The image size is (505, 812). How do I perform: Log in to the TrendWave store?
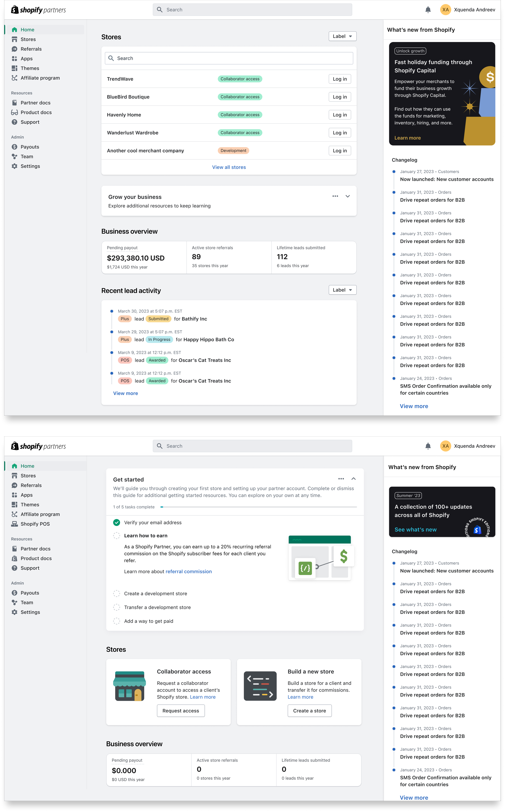click(340, 79)
